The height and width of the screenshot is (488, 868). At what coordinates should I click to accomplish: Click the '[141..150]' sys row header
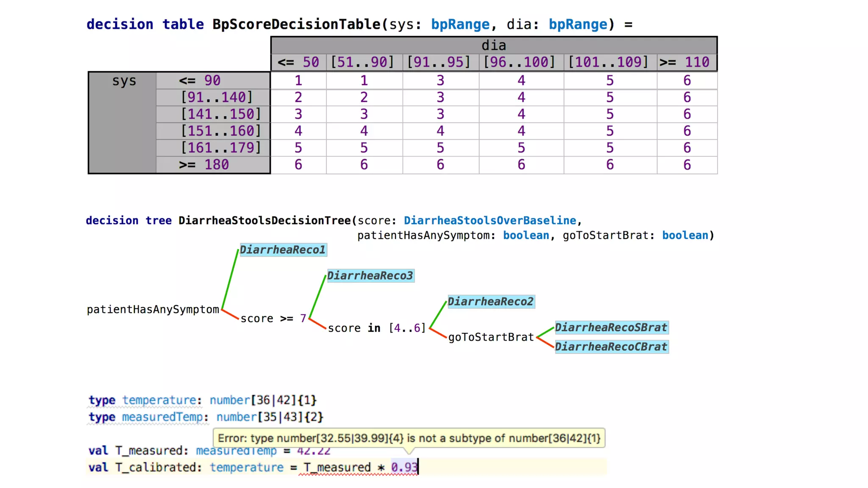point(213,114)
